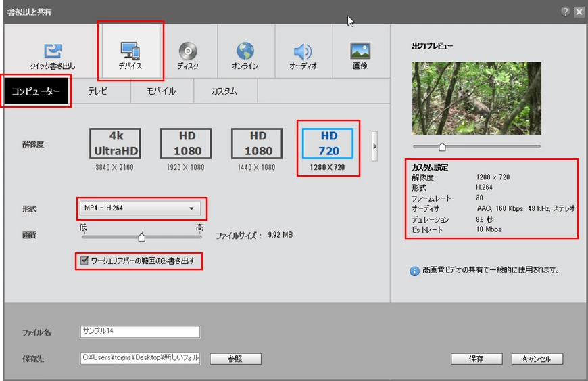Click the 保存 save button
The height and width of the screenshot is (381, 588).
tap(476, 359)
